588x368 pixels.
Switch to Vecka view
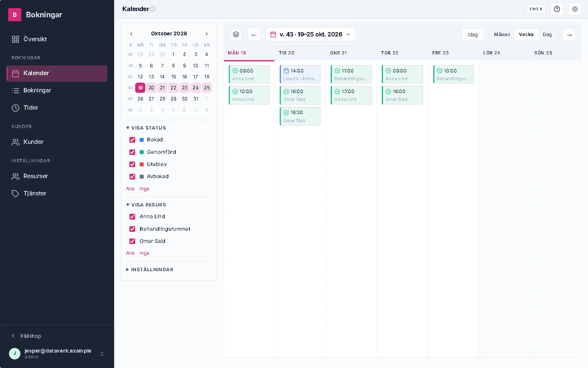click(526, 35)
